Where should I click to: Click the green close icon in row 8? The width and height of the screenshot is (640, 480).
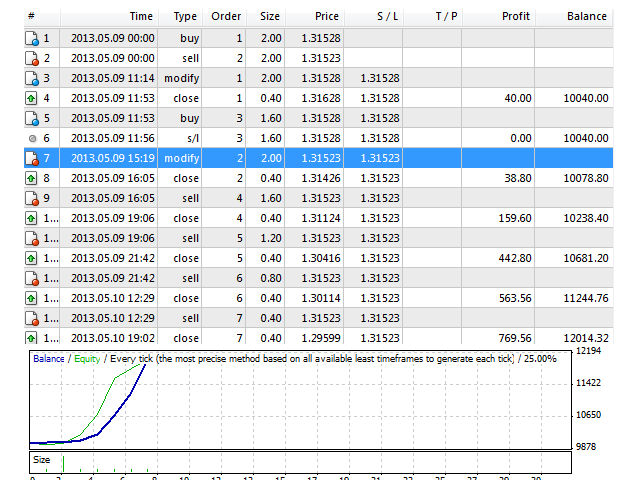pyautogui.click(x=31, y=178)
